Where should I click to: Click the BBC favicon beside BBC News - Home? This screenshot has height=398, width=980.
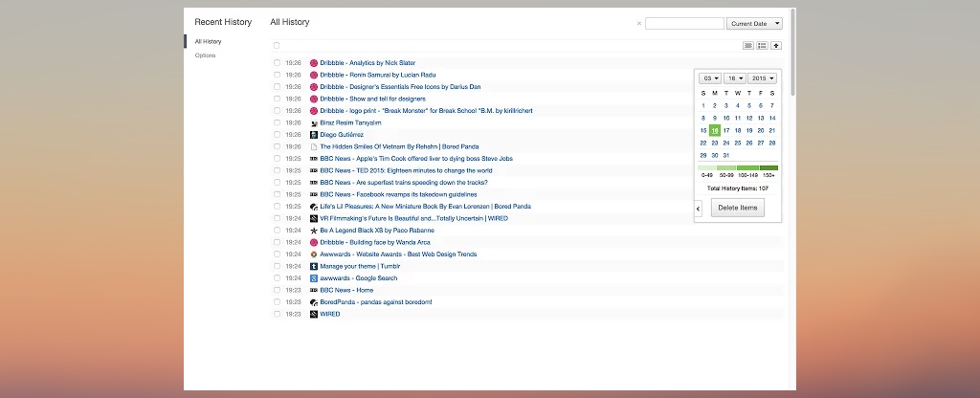point(314,291)
